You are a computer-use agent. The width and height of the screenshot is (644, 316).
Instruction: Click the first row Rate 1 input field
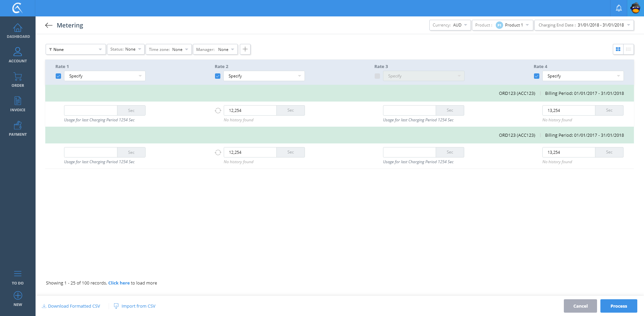(x=91, y=111)
